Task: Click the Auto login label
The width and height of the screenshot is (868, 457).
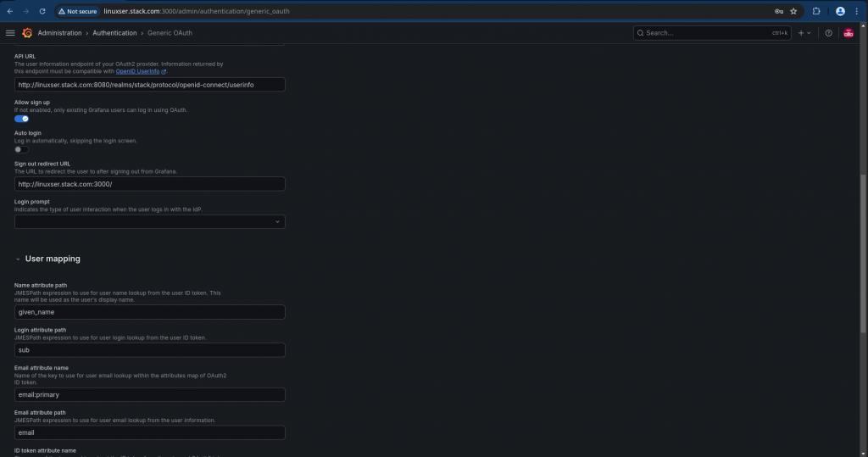Action: point(28,133)
